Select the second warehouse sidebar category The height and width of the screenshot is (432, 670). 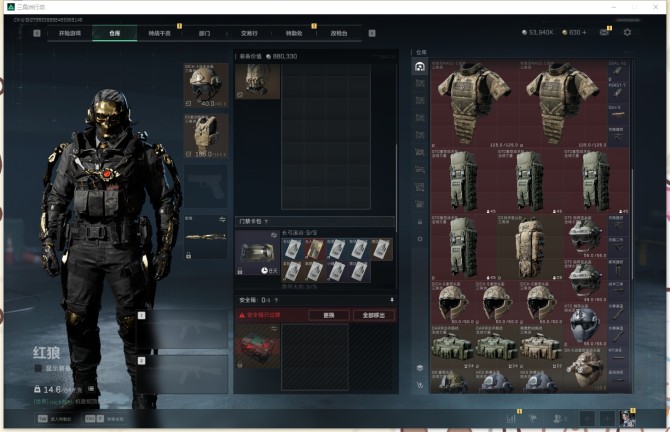[x=420, y=83]
